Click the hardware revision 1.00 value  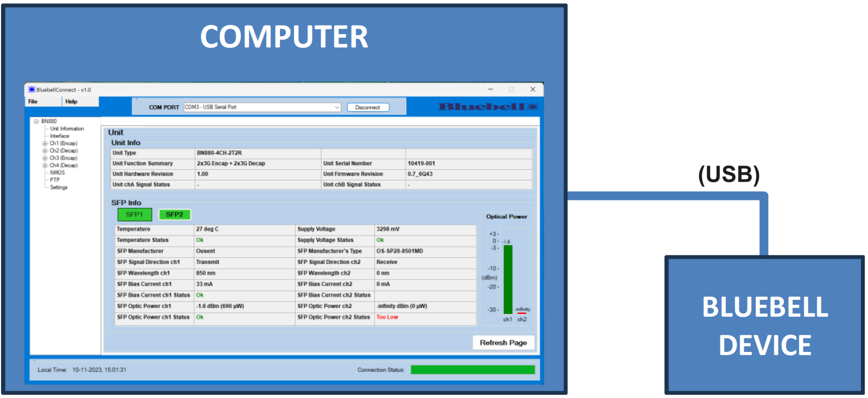[x=202, y=174]
